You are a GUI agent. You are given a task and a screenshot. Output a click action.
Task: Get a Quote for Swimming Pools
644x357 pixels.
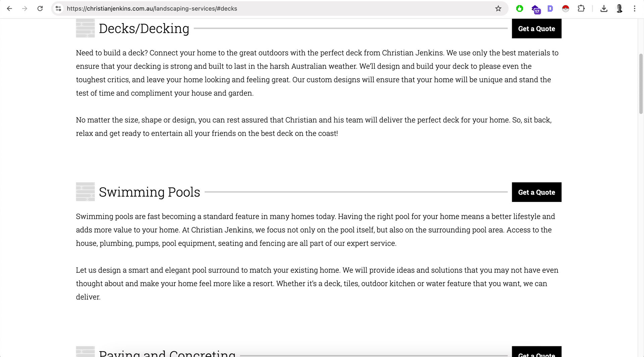[536, 192]
